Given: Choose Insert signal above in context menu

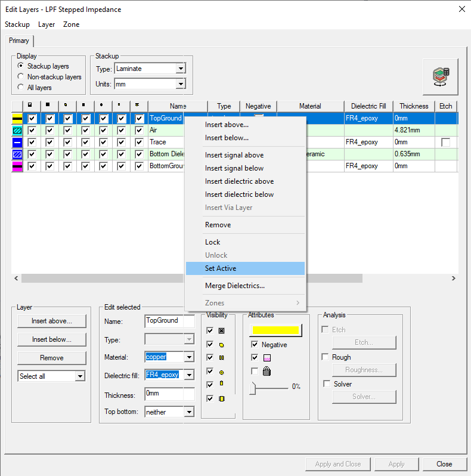Looking at the screenshot, I should (x=245, y=155).
